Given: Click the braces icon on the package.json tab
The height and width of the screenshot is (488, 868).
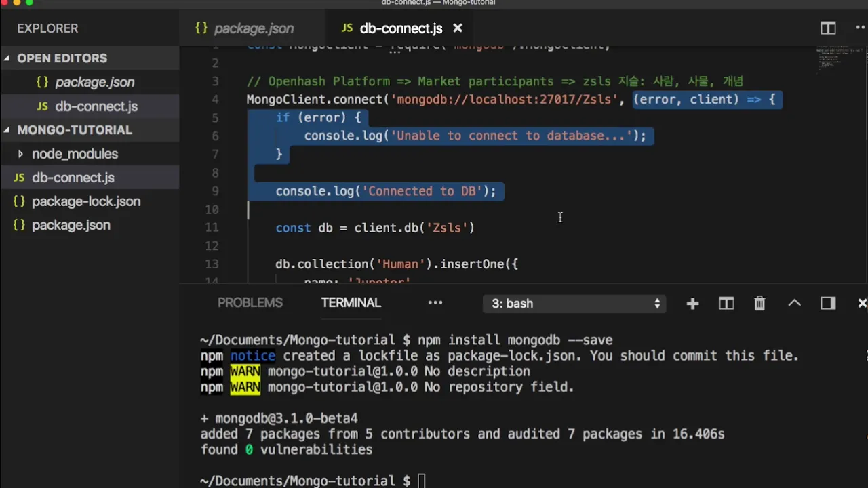Looking at the screenshot, I should (x=201, y=28).
